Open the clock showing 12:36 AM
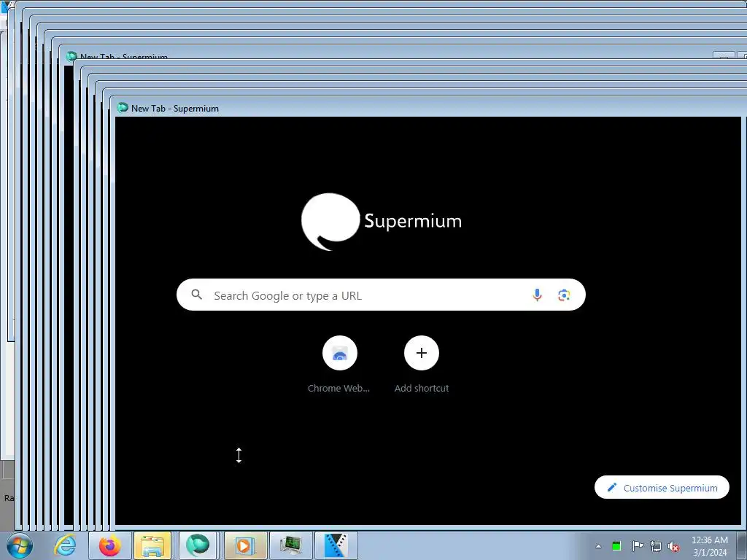Viewport: 747px width, 560px height. point(709,546)
